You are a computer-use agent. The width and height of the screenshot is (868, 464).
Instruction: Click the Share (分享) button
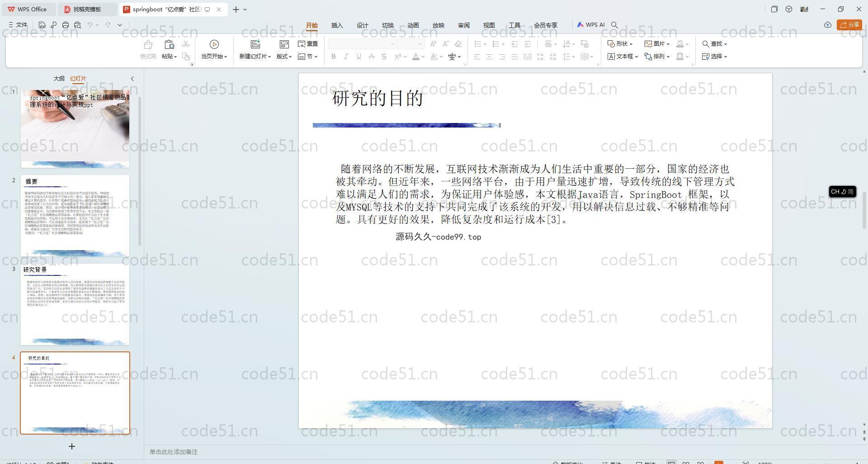click(x=849, y=25)
